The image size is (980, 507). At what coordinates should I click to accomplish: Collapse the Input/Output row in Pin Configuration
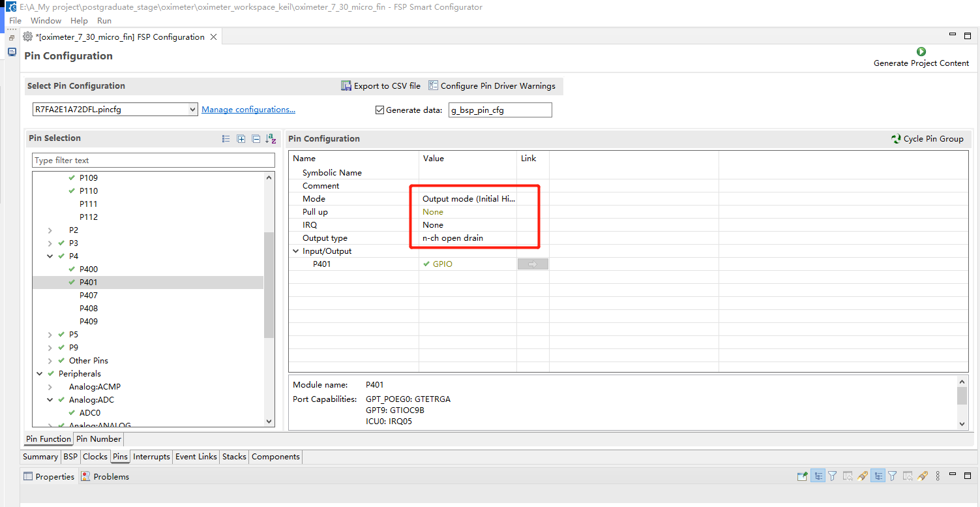tap(297, 251)
